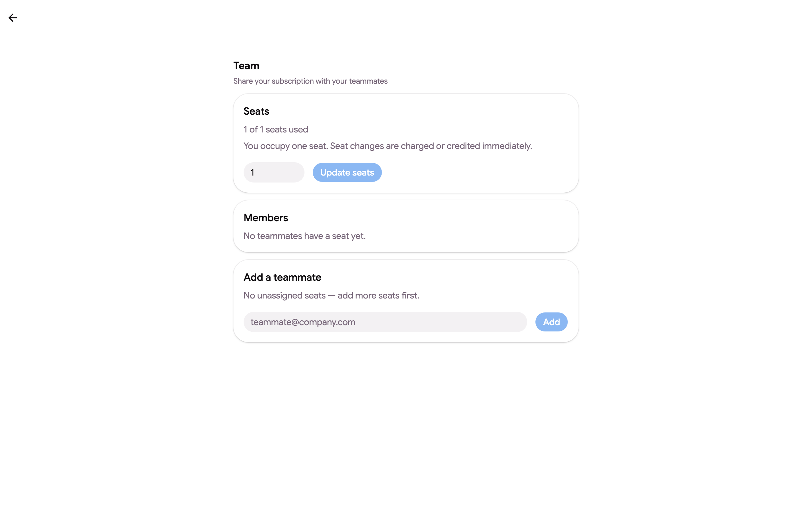
Task: Select the "Add a teammate" heading
Action: (x=282, y=277)
